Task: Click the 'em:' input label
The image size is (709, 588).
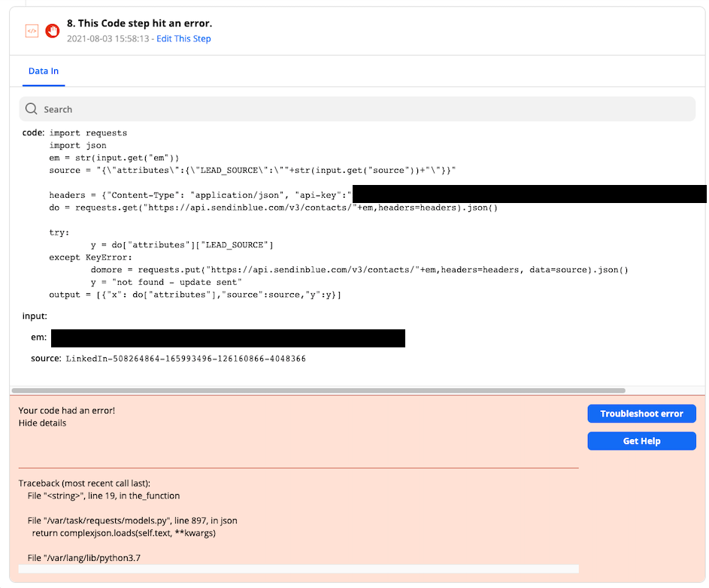Action: tap(39, 338)
